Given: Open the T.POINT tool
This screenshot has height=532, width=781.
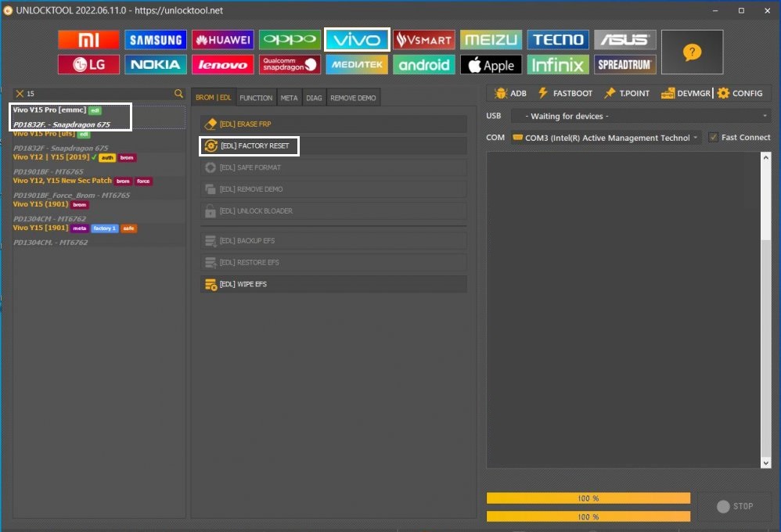Looking at the screenshot, I should pyautogui.click(x=627, y=93).
